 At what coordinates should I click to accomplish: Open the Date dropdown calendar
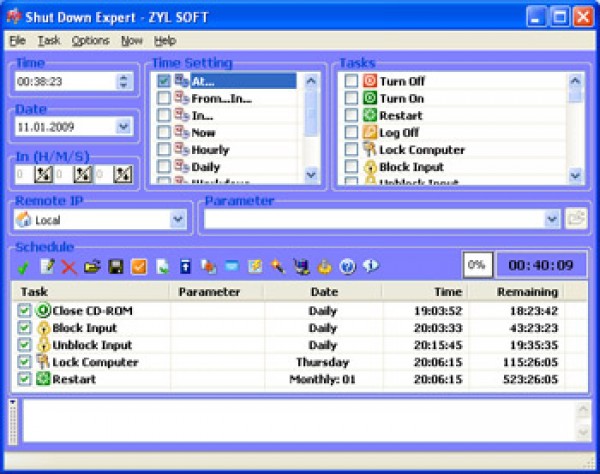click(124, 127)
